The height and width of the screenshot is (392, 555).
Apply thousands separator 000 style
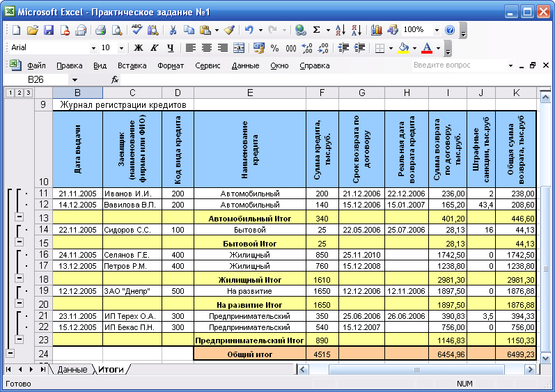[x=291, y=48]
